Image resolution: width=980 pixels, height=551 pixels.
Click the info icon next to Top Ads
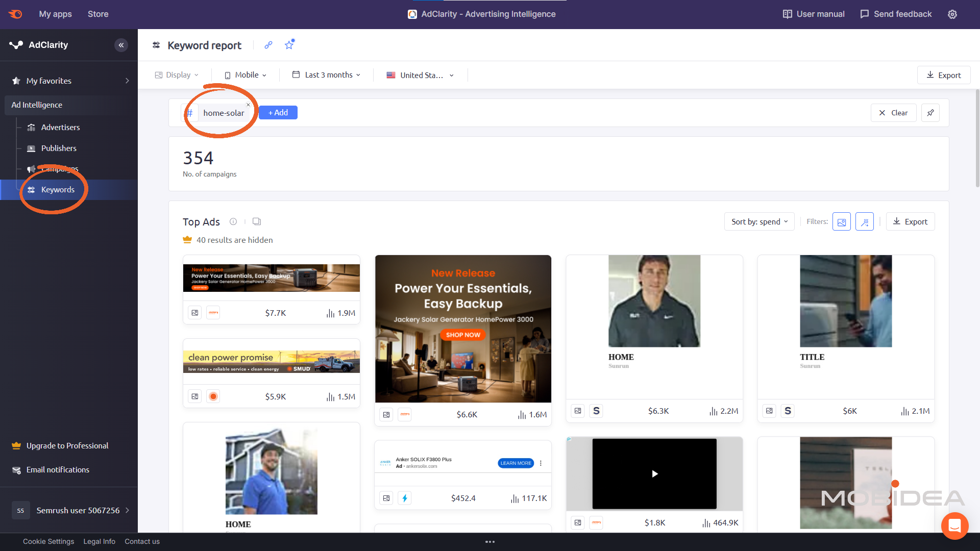[233, 221]
